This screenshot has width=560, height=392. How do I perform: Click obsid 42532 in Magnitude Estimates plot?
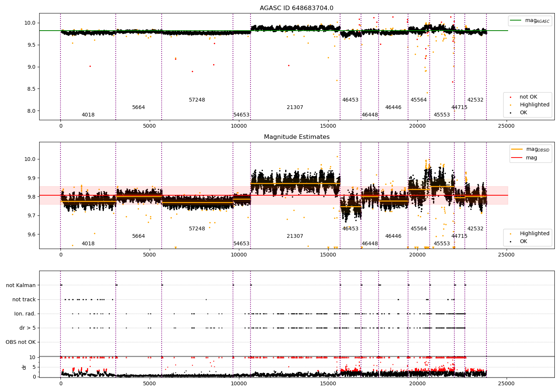[x=475, y=229]
